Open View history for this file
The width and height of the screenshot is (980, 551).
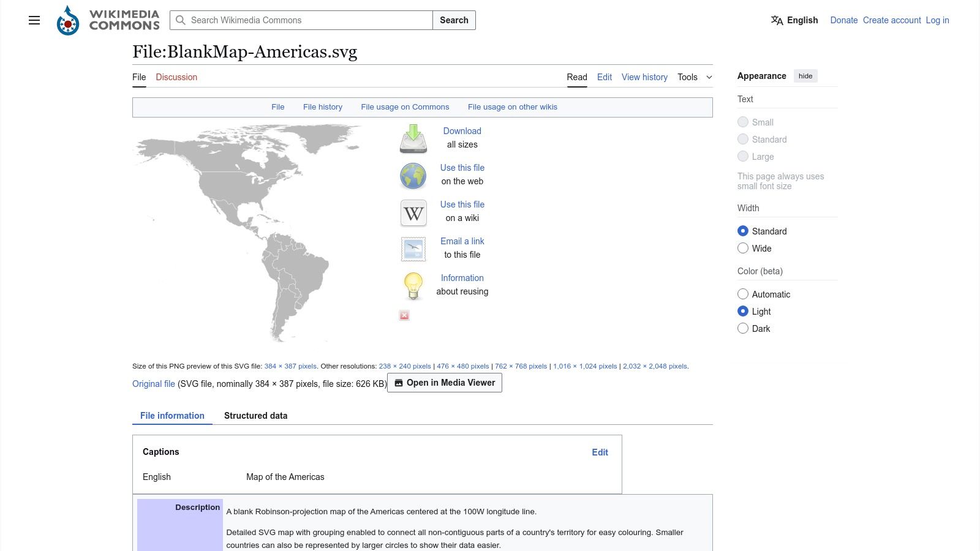pyautogui.click(x=644, y=77)
